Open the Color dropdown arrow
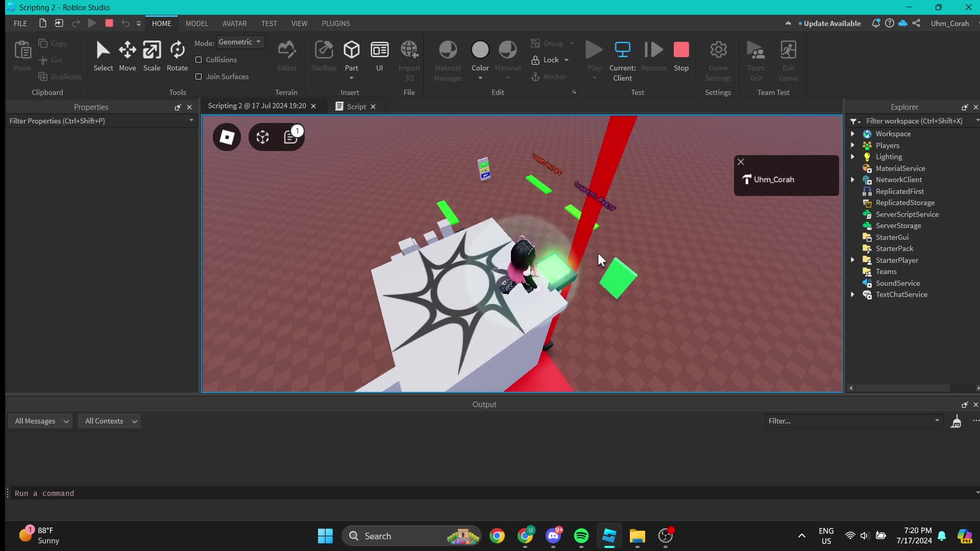 click(480, 79)
